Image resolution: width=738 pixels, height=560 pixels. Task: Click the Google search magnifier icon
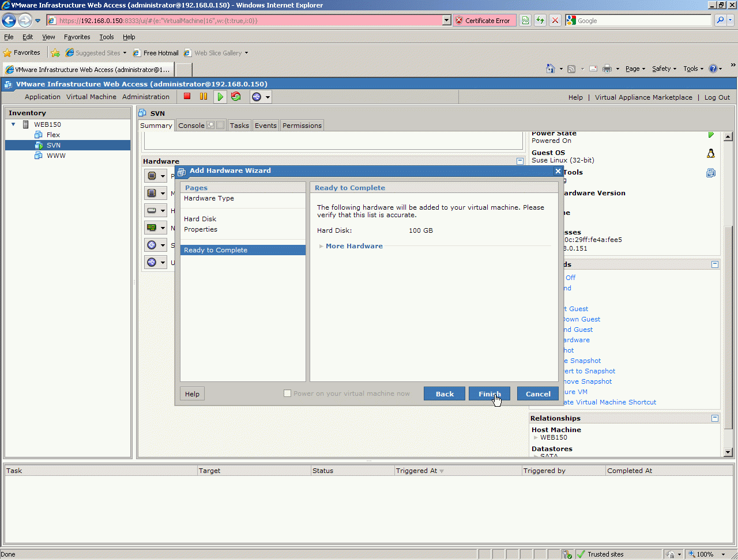[720, 20]
